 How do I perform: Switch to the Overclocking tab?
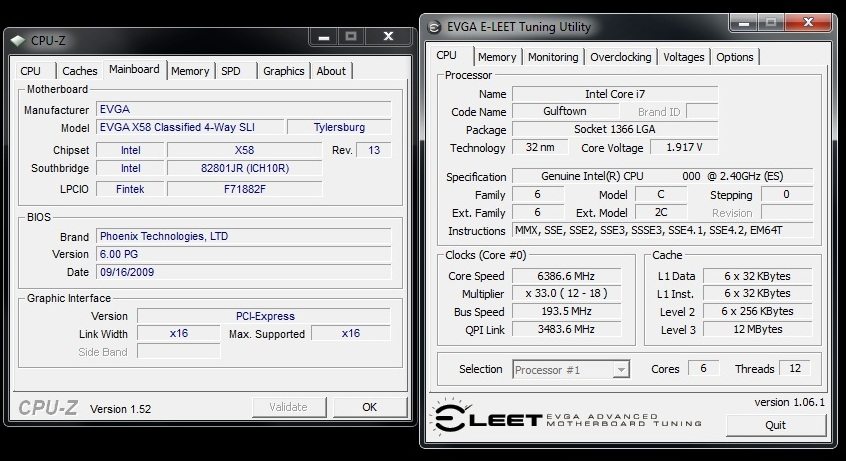click(620, 57)
